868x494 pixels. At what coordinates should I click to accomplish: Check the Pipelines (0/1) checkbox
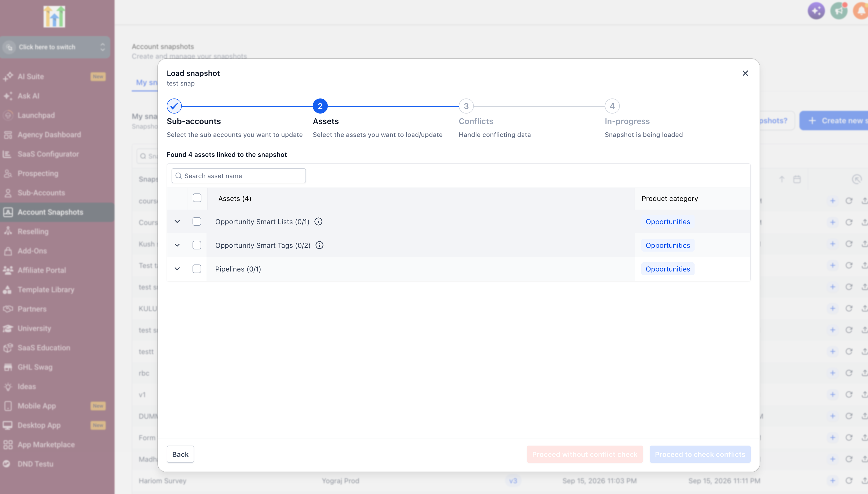[x=197, y=269]
